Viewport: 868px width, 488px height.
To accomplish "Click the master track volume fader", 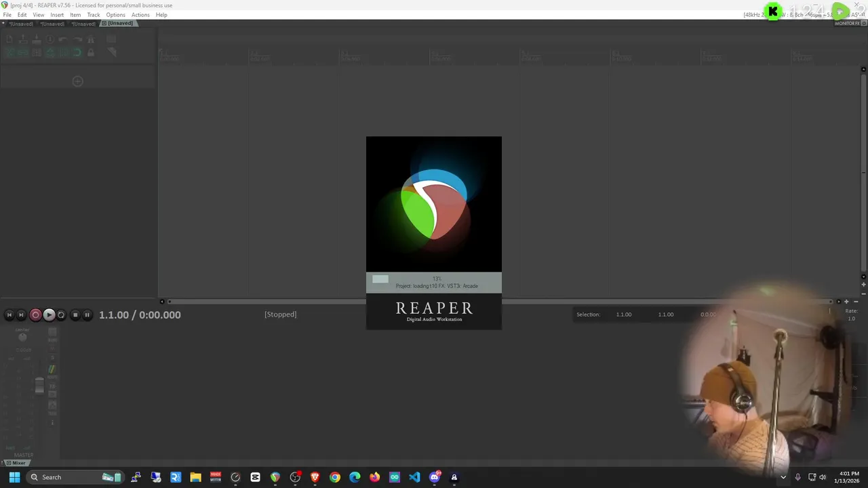I will 39,384.
